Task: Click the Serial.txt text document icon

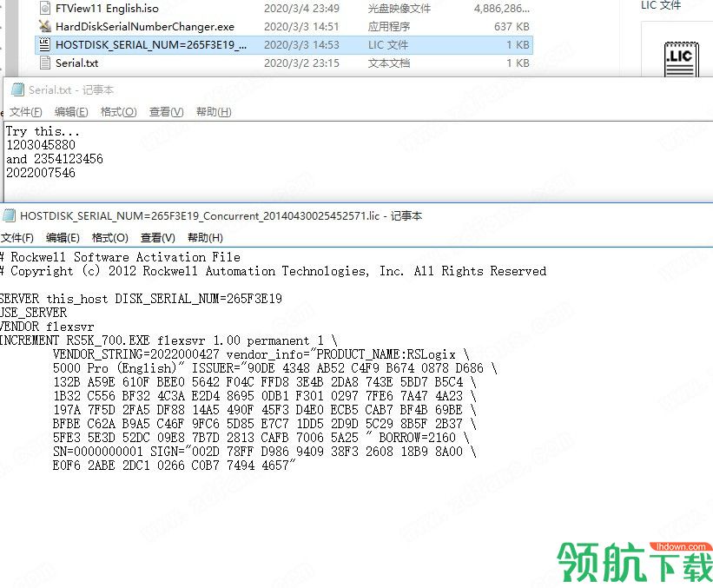Action: pyautogui.click(x=44, y=63)
